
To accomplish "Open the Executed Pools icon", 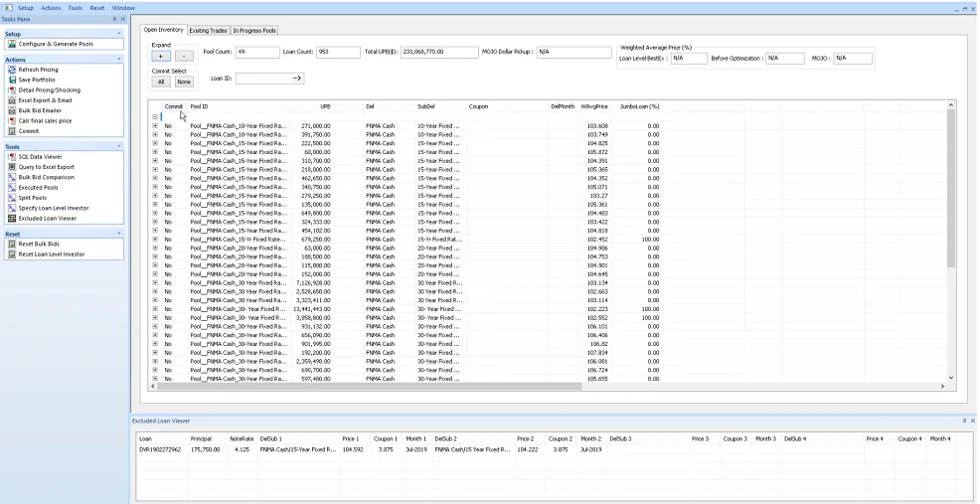I will pos(12,188).
